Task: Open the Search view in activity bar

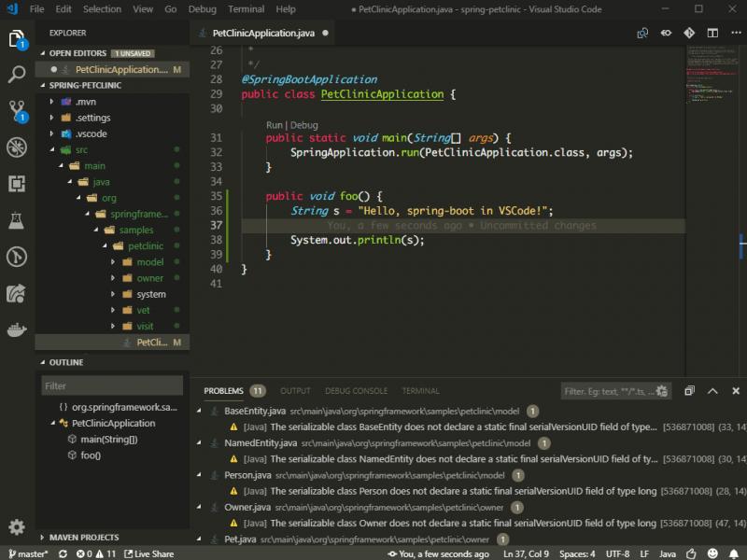Action: 17,75
